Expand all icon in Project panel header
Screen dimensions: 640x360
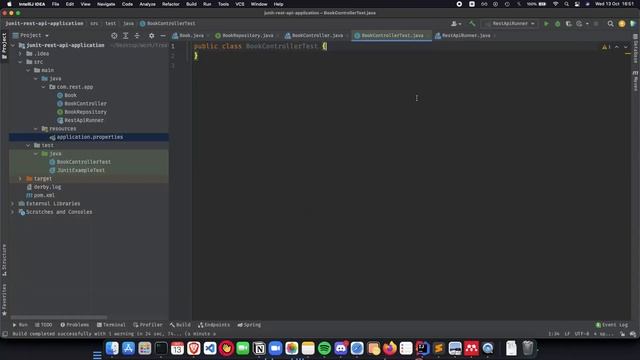pyautogui.click(x=126, y=36)
